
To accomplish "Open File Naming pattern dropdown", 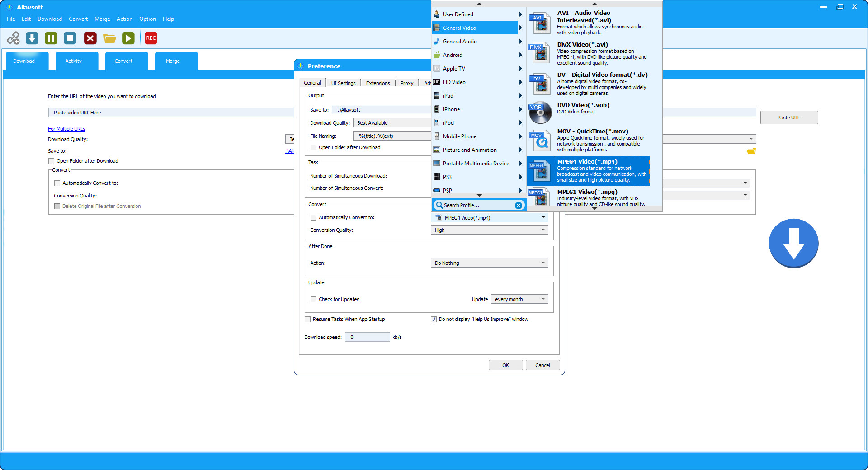I will click(x=392, y=136).
